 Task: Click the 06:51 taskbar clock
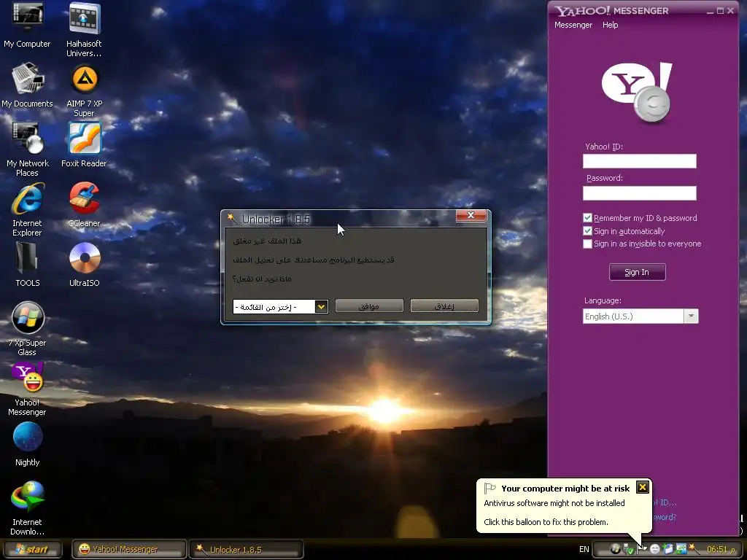721,549
